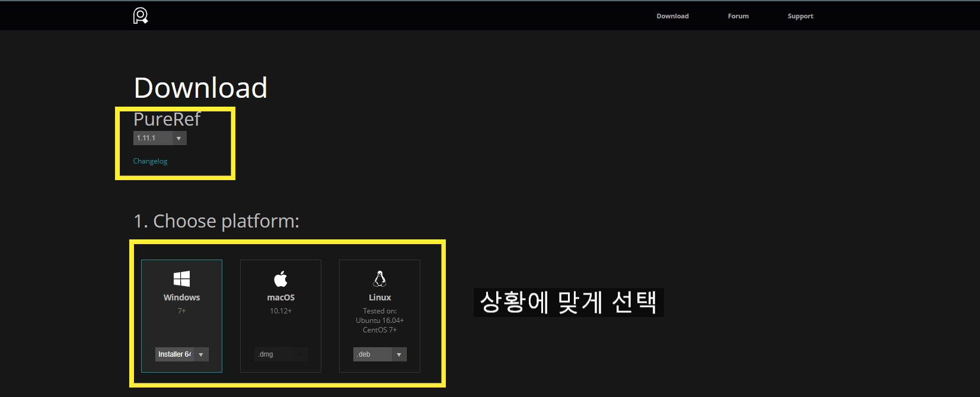
Task: Click the PureRef logo icon
Action: pos(141,16)
